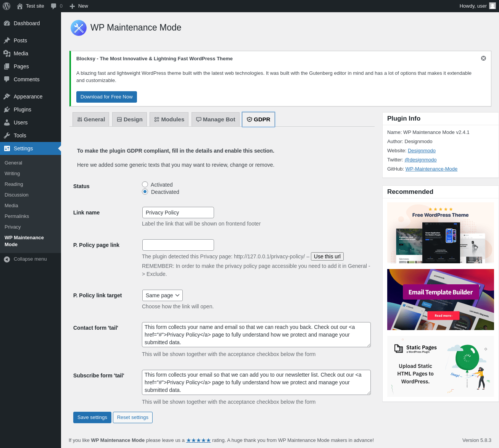The height and width of the screenshot is (448, 499).
Task: Click the Appearance paintbrush icon
Action: 7,97
